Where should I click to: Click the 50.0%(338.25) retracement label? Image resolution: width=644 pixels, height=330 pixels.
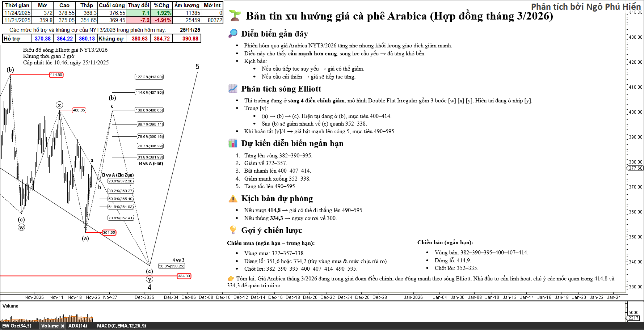click(x=172, y=266)
